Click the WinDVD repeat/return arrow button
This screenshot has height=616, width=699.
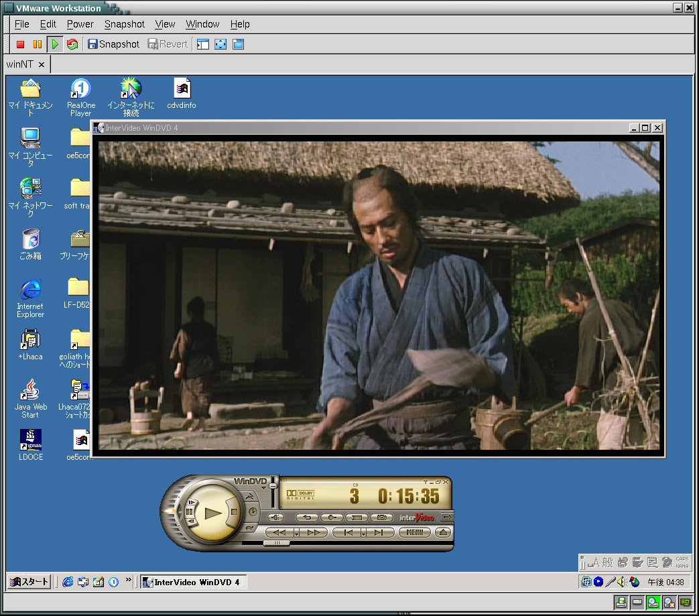pyautogui.click(x=307, y=517)
